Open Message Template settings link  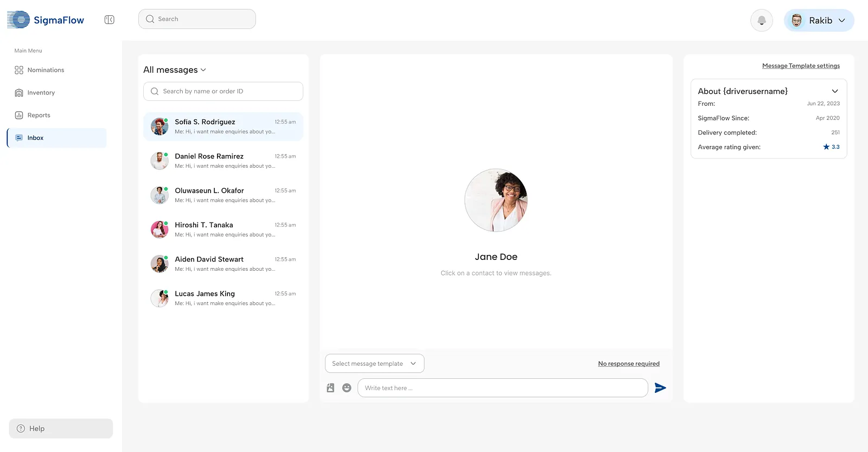point(801,66)
